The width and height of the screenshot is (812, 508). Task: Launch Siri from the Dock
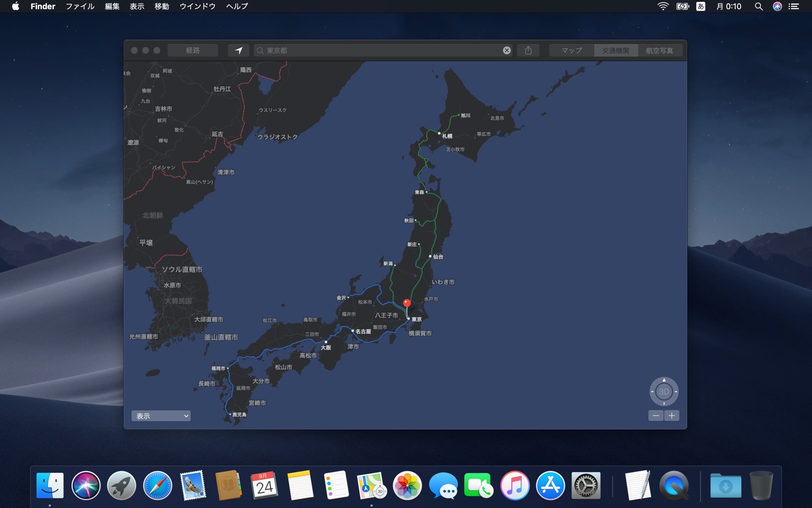tap(86, 485)
